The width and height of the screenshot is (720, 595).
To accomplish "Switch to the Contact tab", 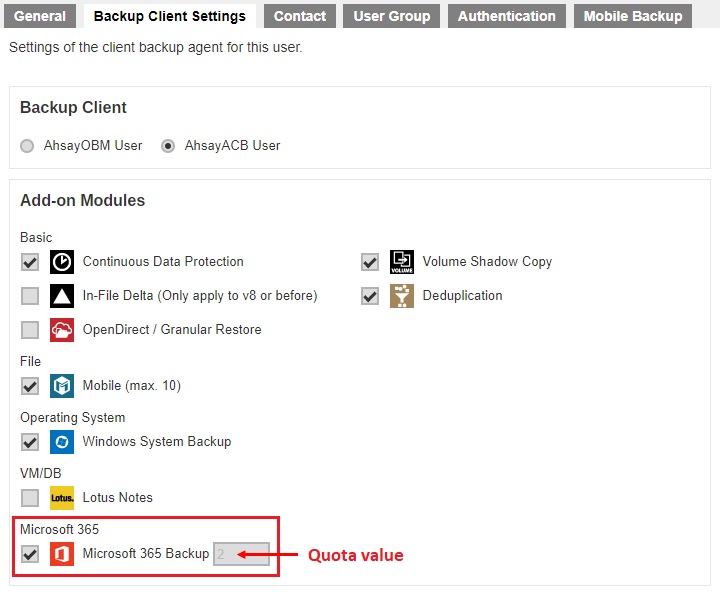I will pos(300,16).
